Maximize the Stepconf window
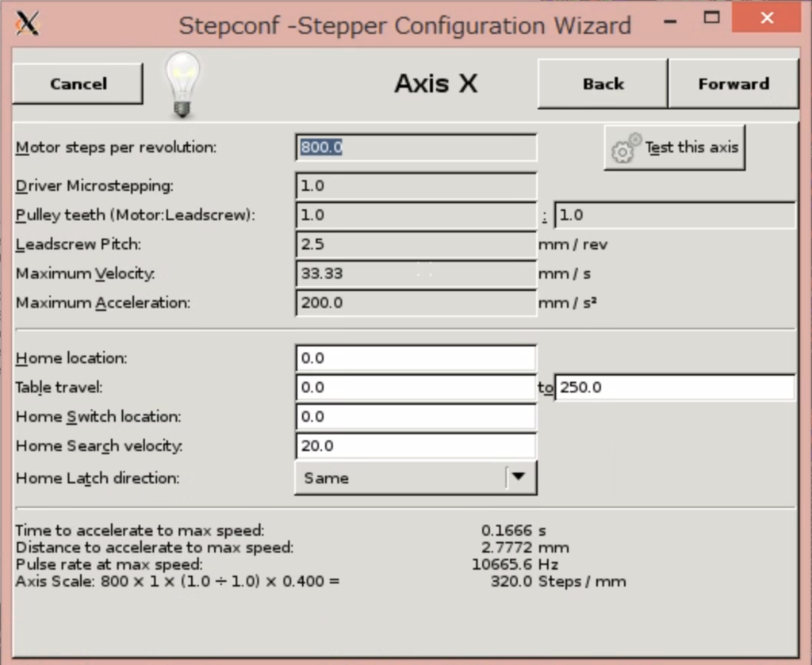This screenshot has height=665, width=812. click(711, 17)
